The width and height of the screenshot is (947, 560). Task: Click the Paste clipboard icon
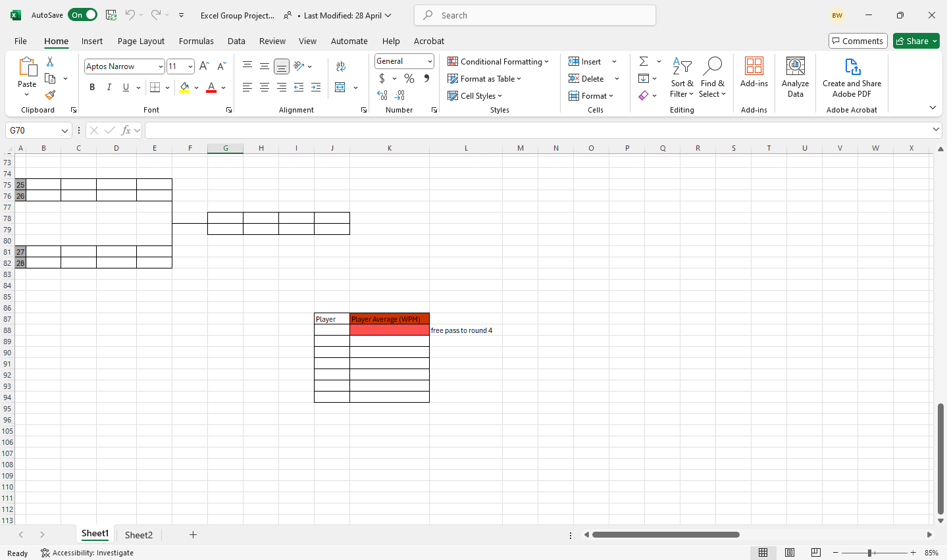click(27, 67)
